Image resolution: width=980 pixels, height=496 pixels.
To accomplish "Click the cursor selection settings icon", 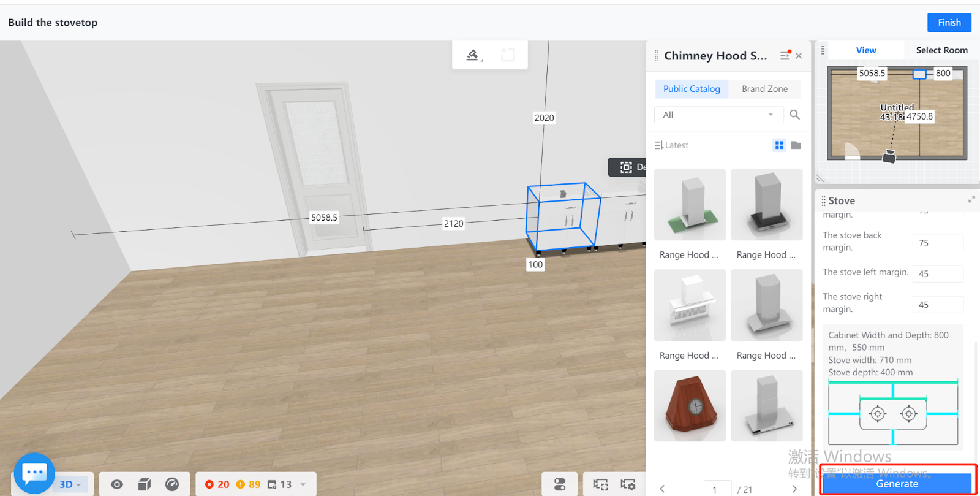I will tap(628, 484).
